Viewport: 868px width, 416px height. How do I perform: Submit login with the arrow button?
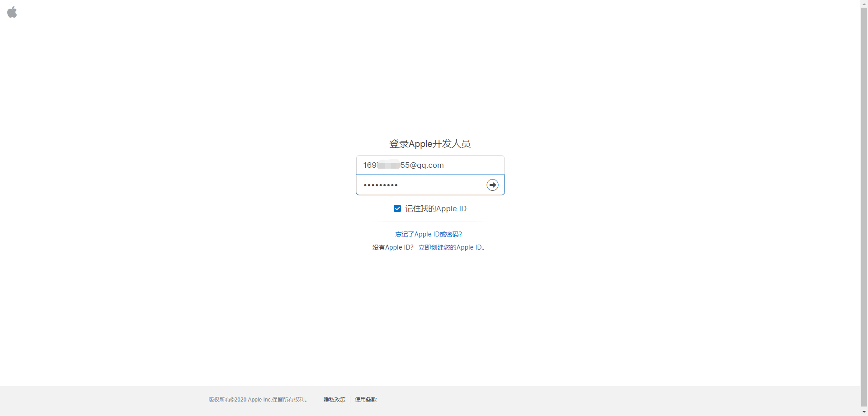492,185
